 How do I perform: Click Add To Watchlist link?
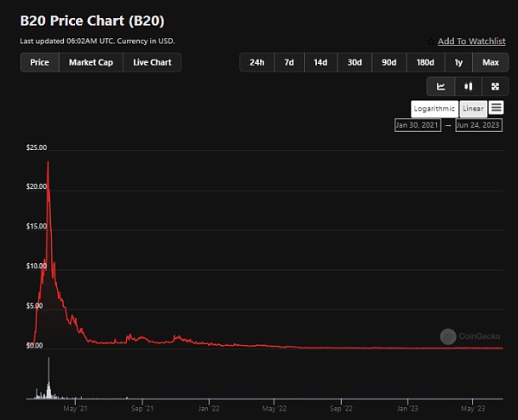[x=471, y=41]
